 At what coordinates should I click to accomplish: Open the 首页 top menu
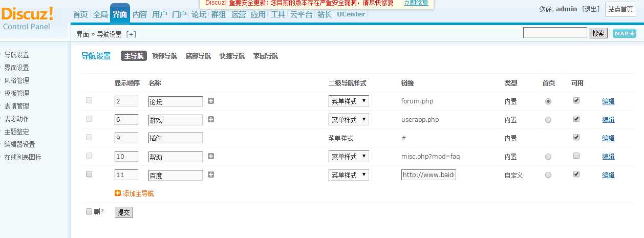pos(80,14)
